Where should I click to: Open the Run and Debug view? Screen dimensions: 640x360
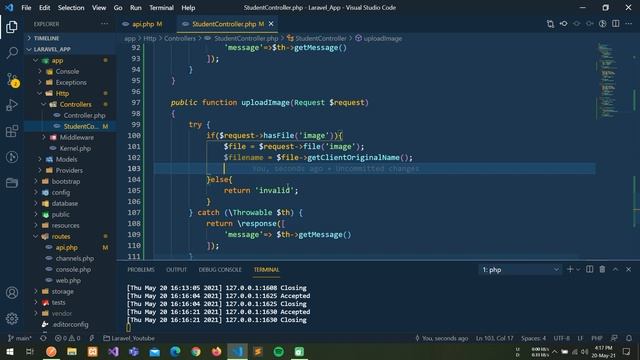(x=12, y=105)
